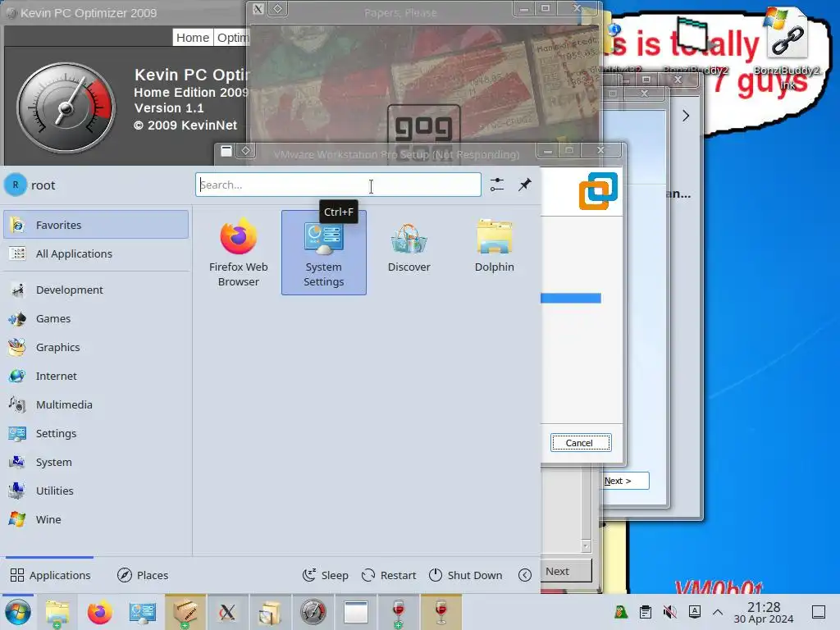This screenshot has height=630, width=840.
Task: Click the underlined 'Next >' button in the installer window
Action: click(x=626, y=481)
